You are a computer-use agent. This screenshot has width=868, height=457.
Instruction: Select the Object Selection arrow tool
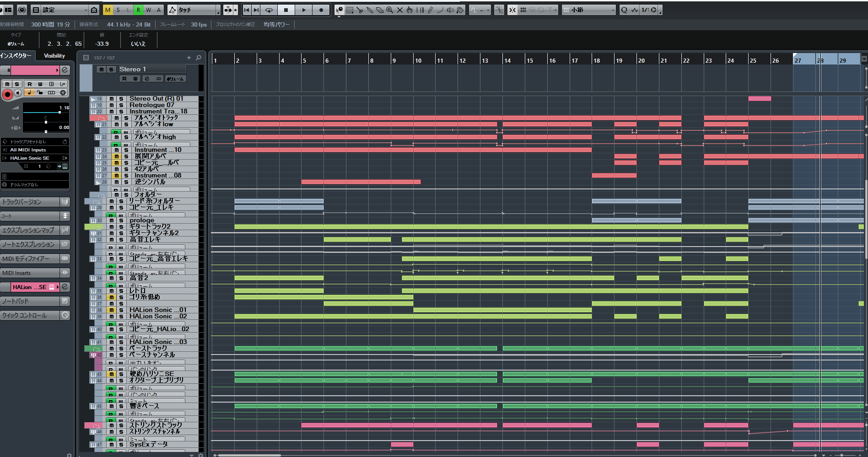340,10
